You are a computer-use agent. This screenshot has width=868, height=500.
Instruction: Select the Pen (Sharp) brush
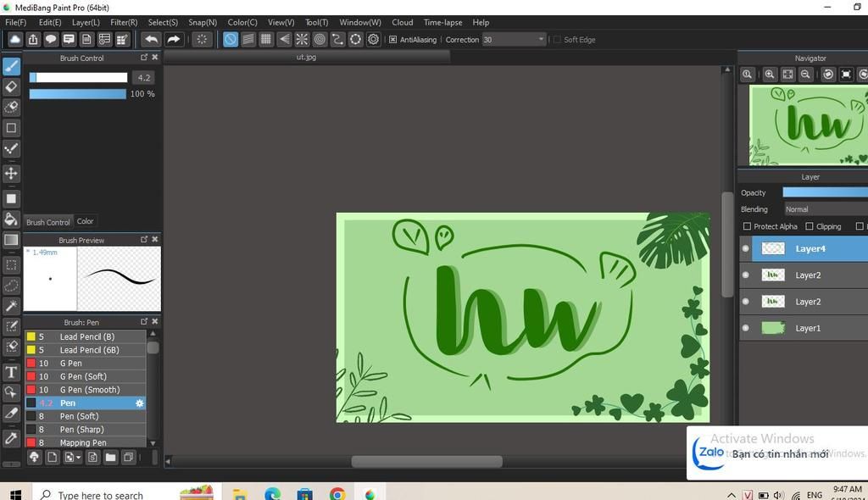[x=86, y=430]
